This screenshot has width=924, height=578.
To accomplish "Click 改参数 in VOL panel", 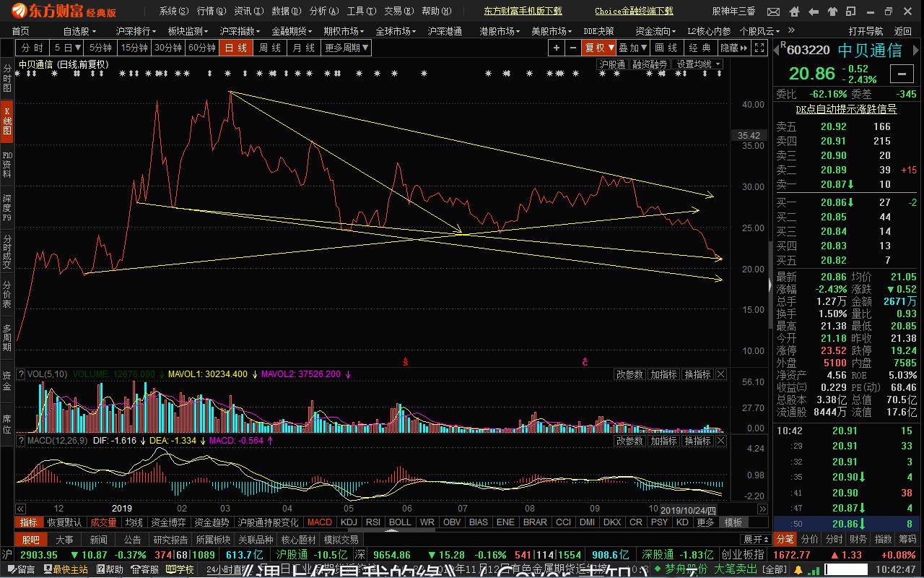I will (x=629, y=374).
